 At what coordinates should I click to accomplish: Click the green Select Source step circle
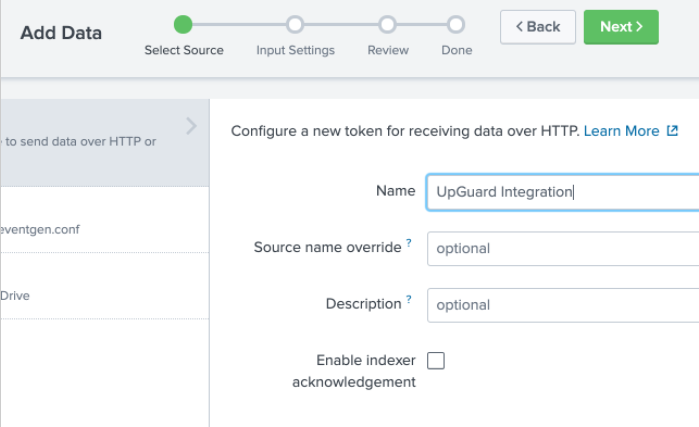[183, 24]
